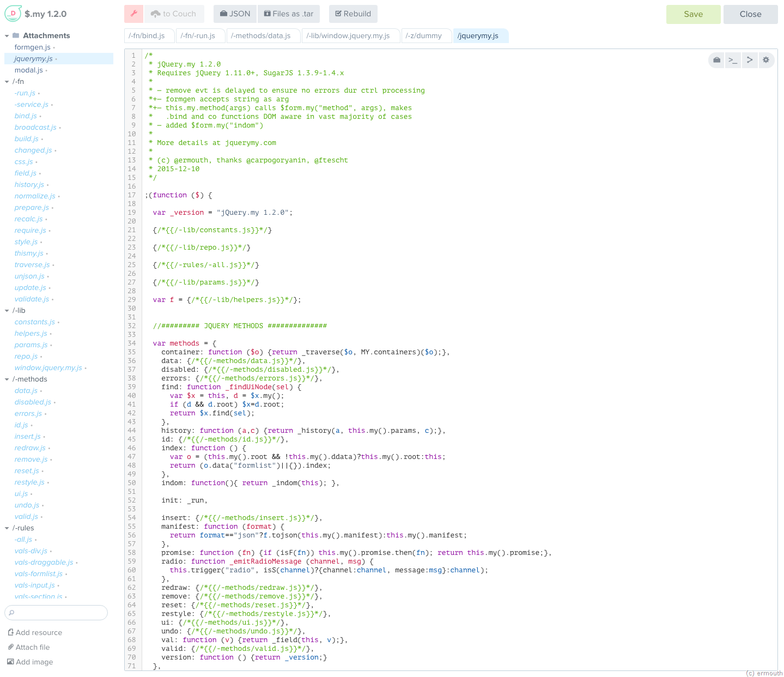
Task: Open formgen.js attachment
Action: (x=32, y=47)
